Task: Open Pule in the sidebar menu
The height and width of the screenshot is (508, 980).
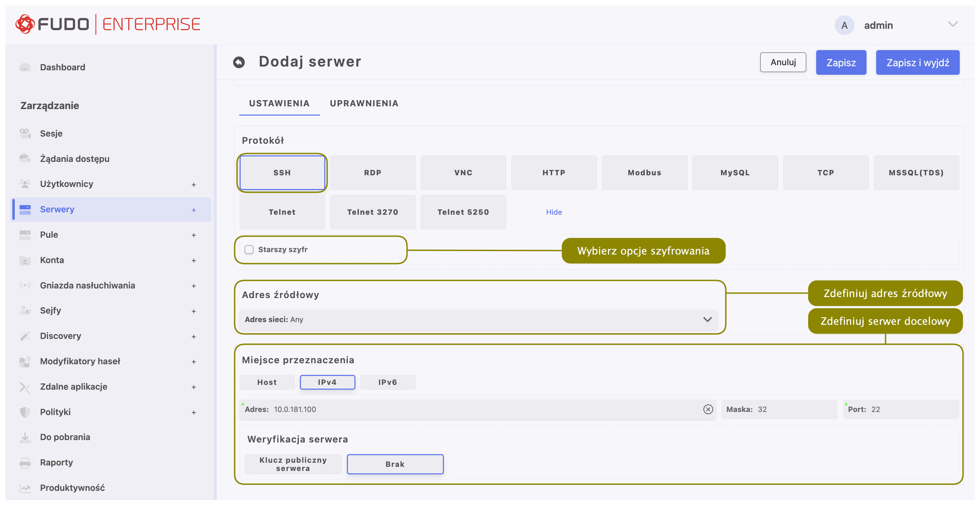Action: point(49,235)
